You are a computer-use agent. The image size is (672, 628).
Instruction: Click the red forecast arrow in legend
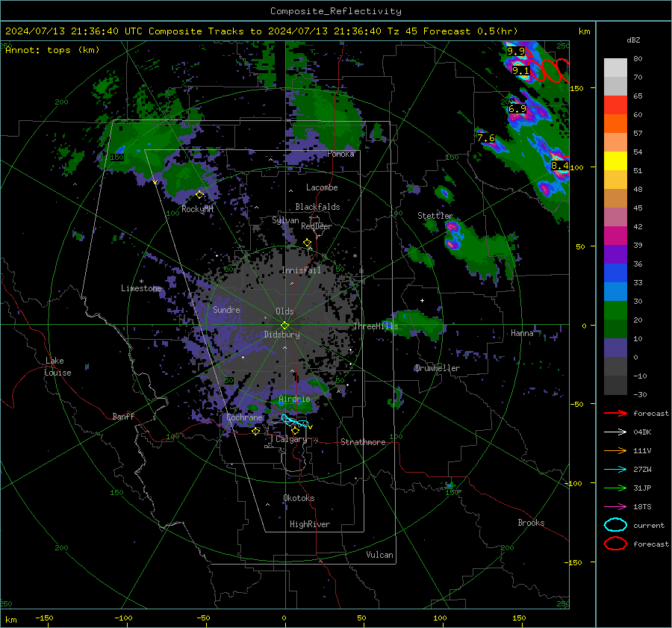pos(615,413)
